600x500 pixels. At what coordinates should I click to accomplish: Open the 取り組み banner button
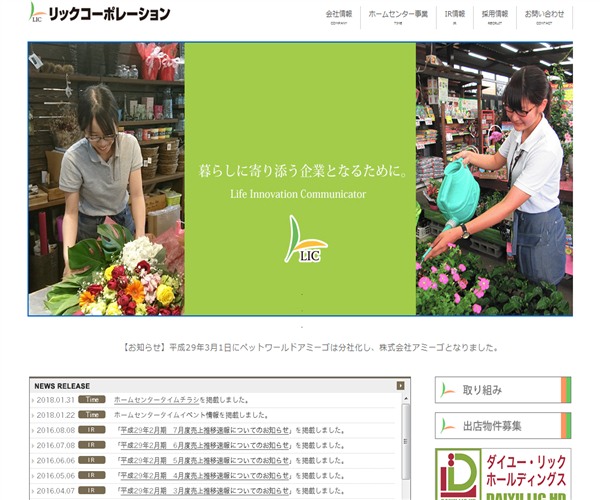point(503,390)
